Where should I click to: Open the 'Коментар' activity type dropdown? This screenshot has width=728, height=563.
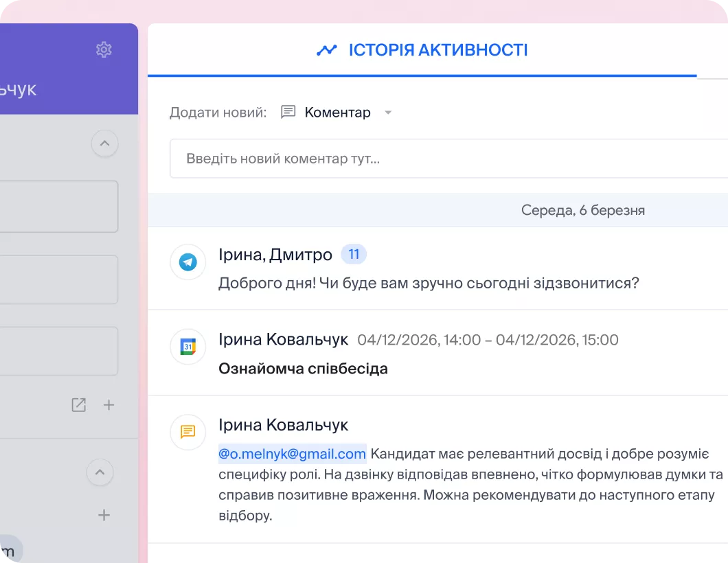tap(388, 112)
